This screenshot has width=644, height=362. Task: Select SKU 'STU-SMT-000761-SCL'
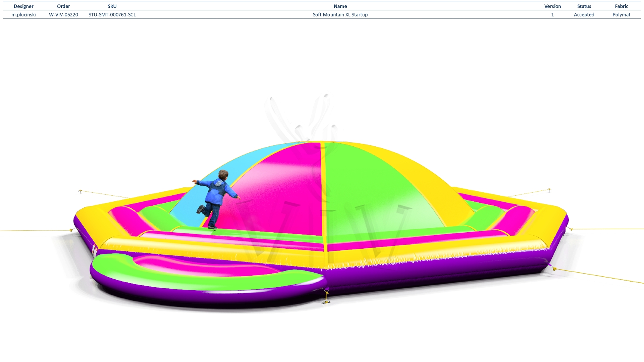coord(112,15)
